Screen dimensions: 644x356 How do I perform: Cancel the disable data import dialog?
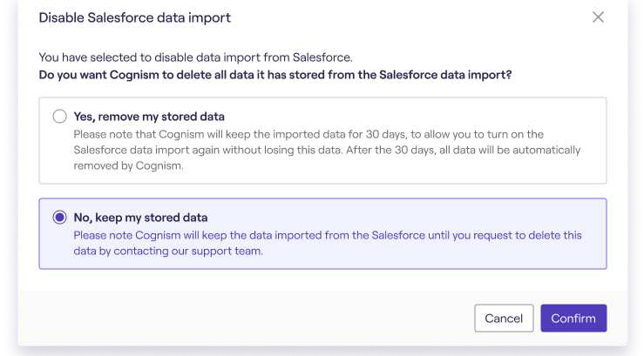point(504,319)
